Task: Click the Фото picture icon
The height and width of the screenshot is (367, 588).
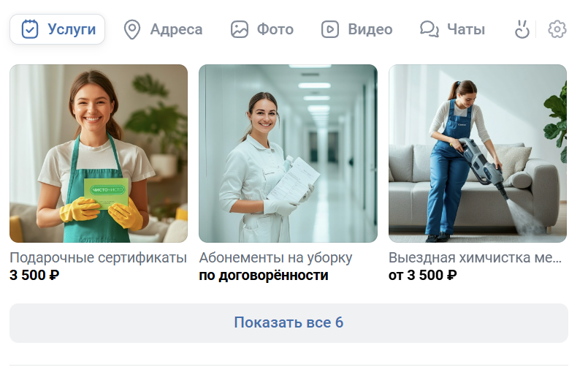Action: tap(240, 29)
